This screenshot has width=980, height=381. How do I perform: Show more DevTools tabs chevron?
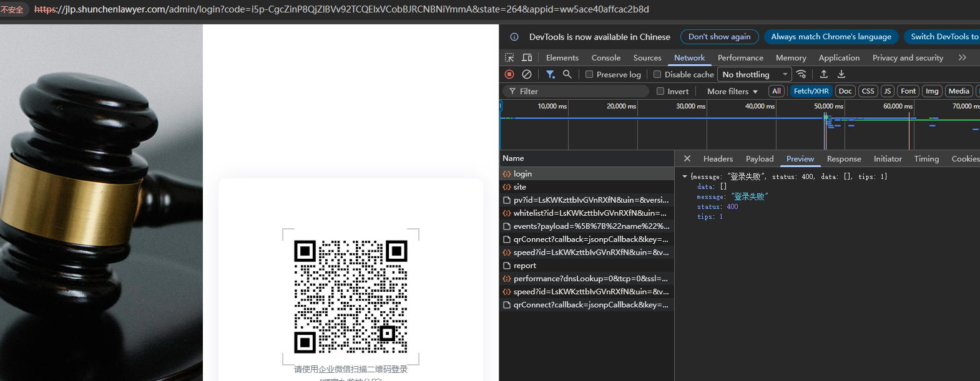click(x=962, y=57)
